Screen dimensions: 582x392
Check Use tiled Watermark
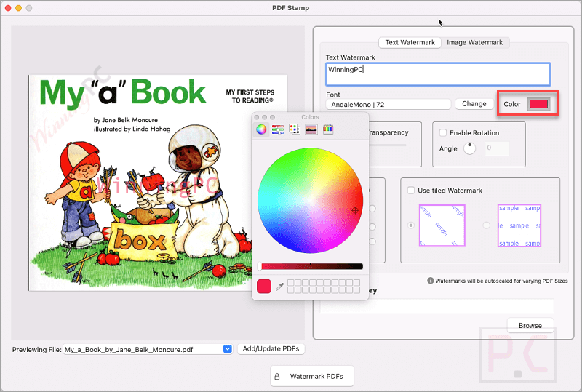pos(411,191)
